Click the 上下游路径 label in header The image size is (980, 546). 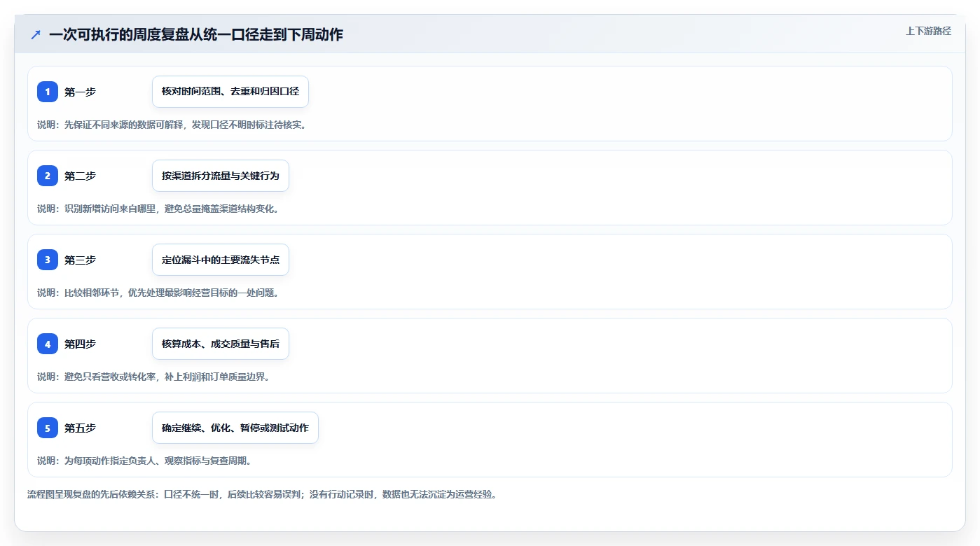point(928,31)
